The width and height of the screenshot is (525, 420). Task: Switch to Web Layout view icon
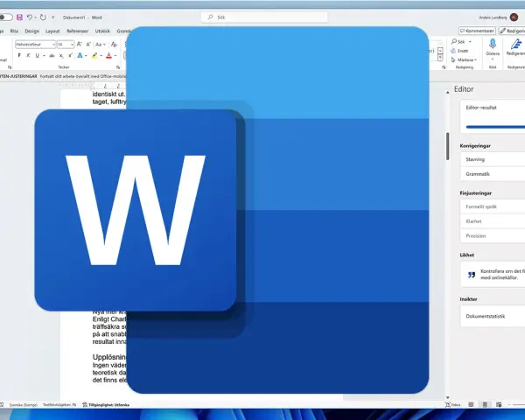[499, 404]
